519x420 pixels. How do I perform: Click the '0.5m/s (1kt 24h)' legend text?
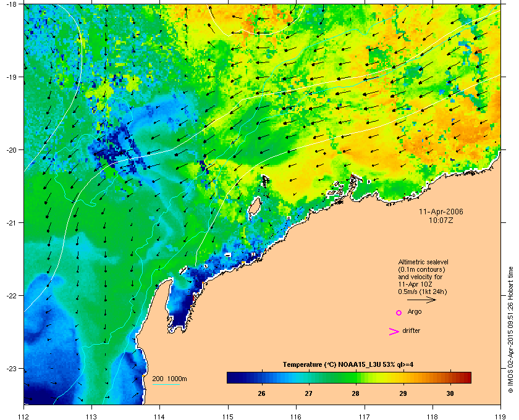[x=423, y=292]
